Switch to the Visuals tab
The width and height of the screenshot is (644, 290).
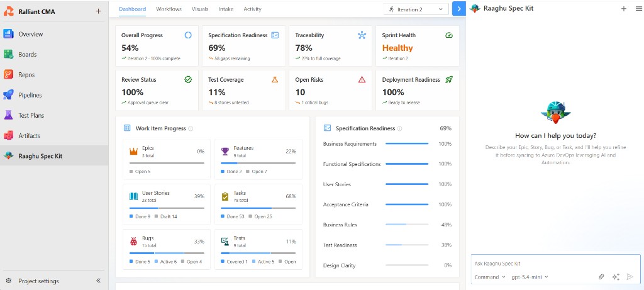[x=200, y=9]
